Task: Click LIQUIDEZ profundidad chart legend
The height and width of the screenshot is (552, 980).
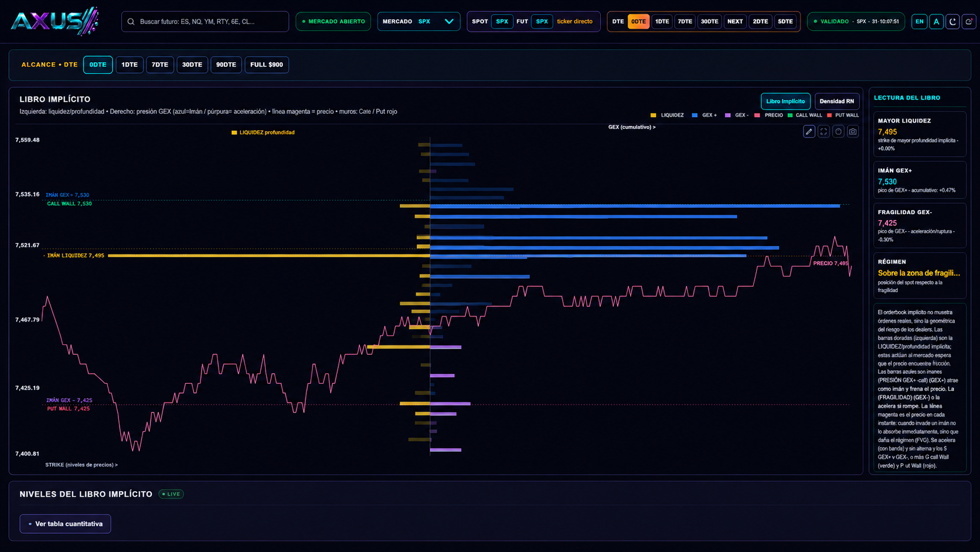Action: [x=263, y=133]
